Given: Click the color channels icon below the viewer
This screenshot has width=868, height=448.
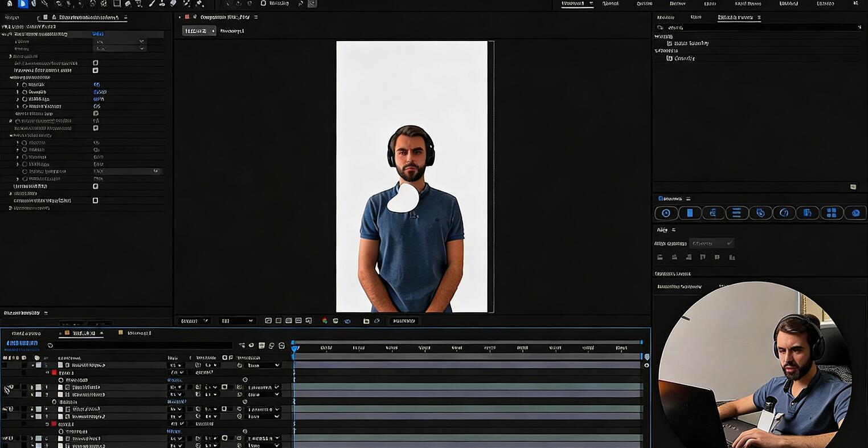Looking at the screenshot, I should point(325,321).
